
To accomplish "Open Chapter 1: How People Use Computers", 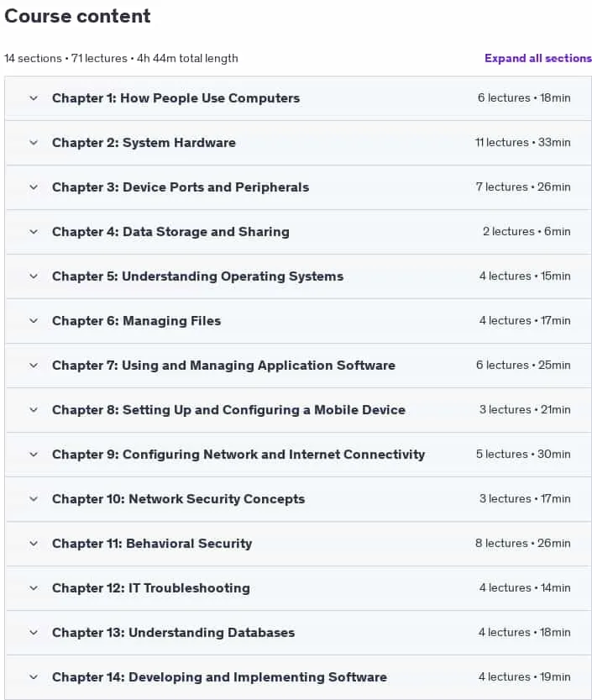I will (x=176, y=98).
